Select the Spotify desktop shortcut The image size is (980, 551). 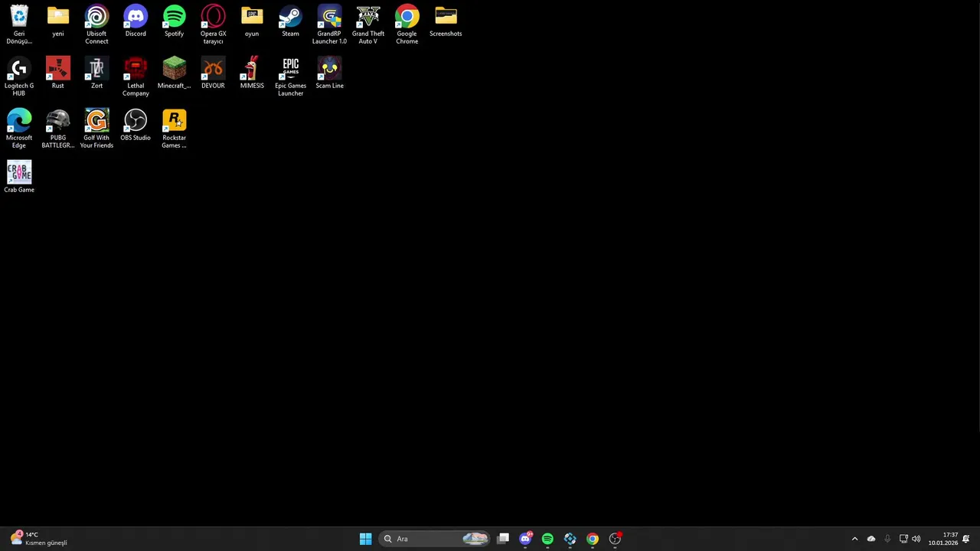[x=174, y=21]
